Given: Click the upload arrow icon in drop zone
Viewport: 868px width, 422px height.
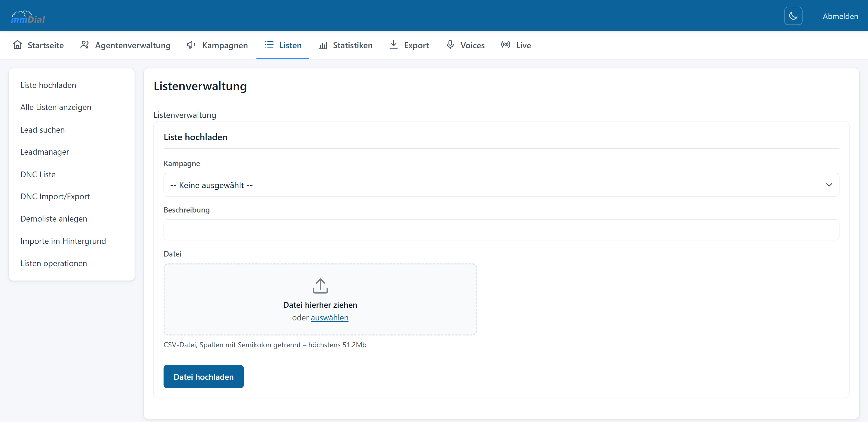Looking at the screenshot, I should coord(320,286).
